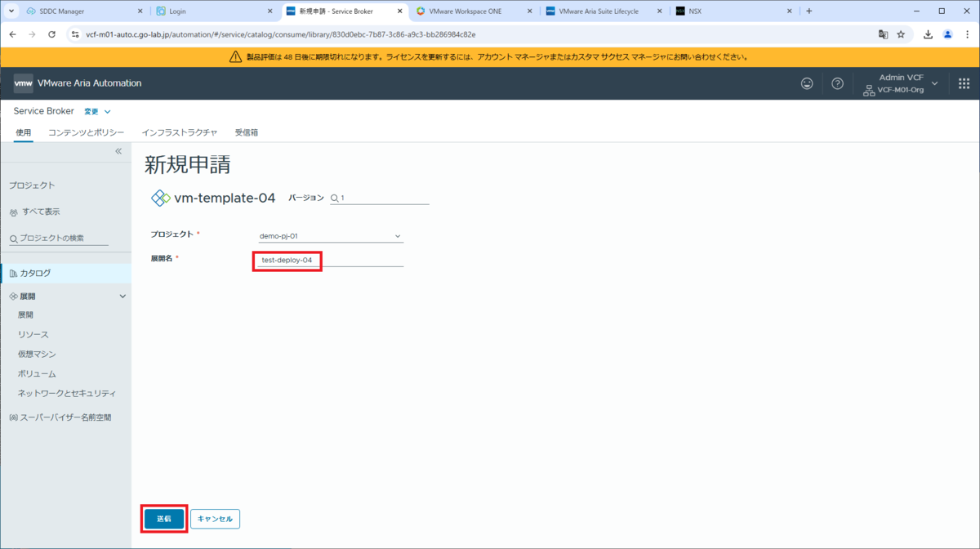Open the apps grid switcher icon
Screen dimensions: 980x549
pos(964,83)
